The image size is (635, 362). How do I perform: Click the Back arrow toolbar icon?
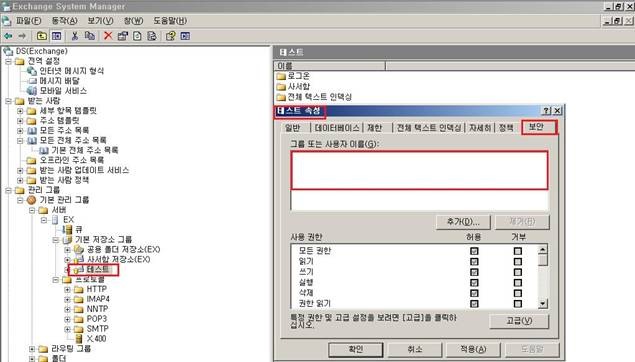coord(8,36)
